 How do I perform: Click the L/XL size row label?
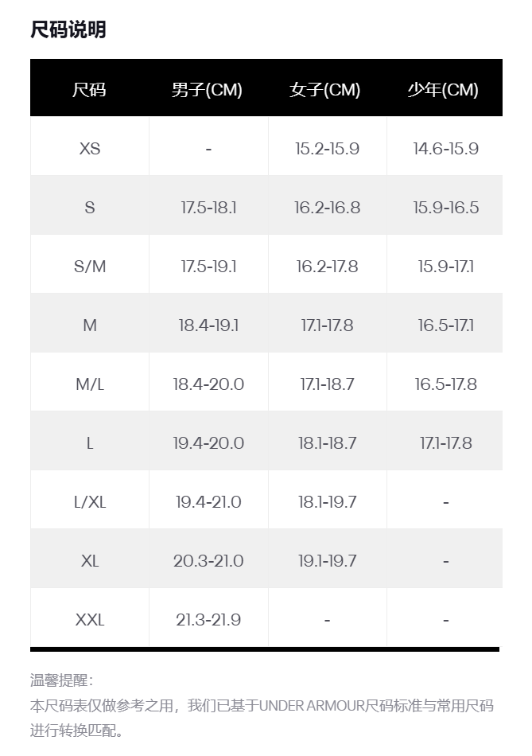coord(90,502)
